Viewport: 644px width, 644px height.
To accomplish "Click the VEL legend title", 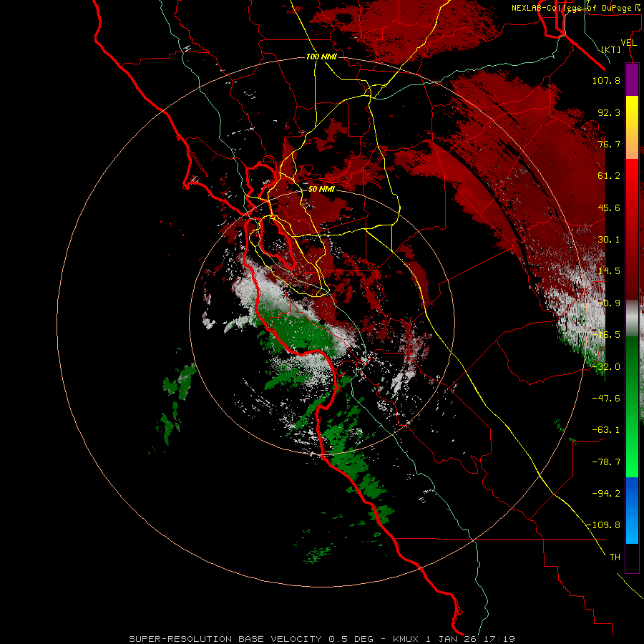I will tap(628, 43).
